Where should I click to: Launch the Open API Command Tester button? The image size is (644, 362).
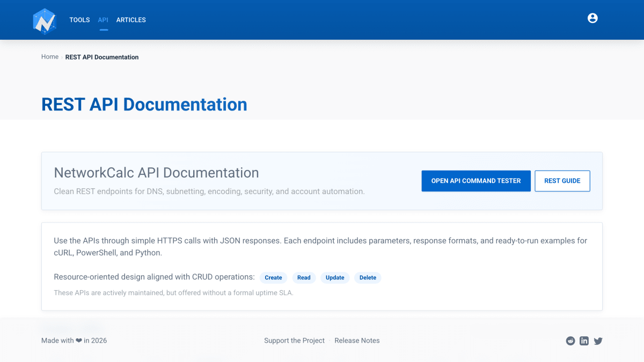[476, 181]
